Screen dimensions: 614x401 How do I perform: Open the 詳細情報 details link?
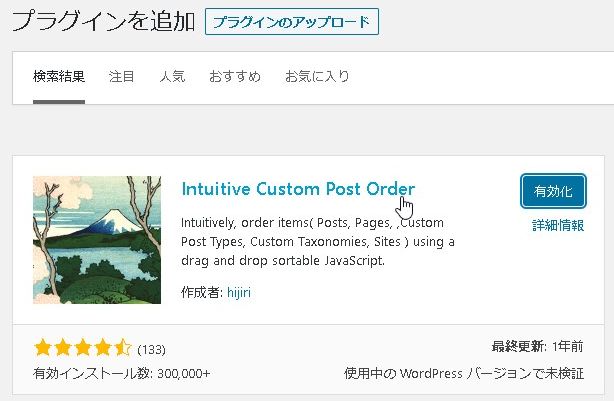pos(558,226)
